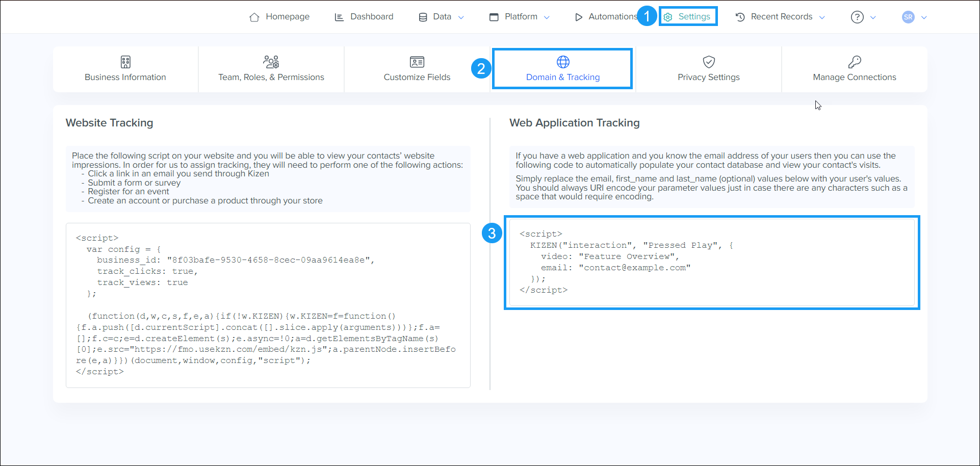
Task: Click the Customize Fields card icon
Action: [x=417, y=62]
